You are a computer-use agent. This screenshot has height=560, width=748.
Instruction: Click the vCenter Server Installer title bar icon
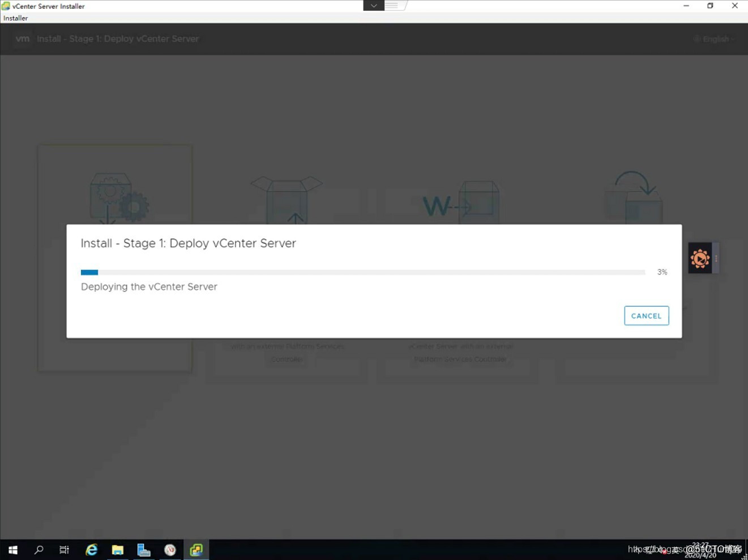coord(6,6)
